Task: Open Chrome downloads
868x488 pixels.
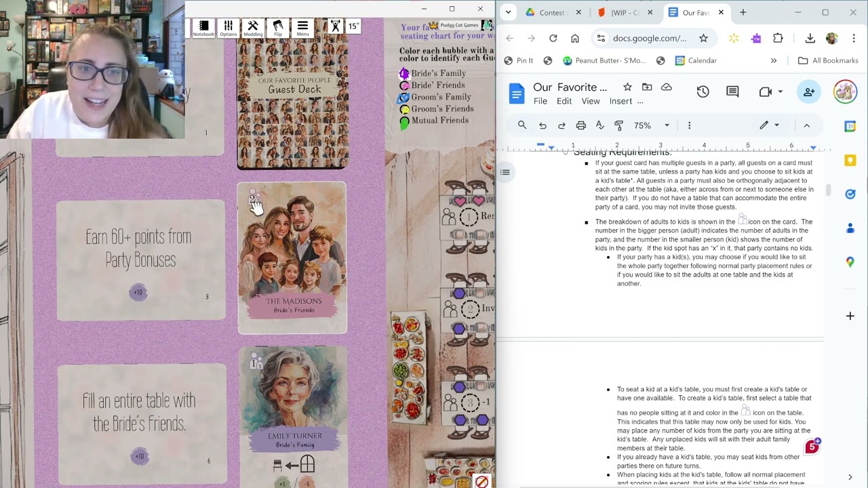Action: pyautogui.click(x=810, y=38)
